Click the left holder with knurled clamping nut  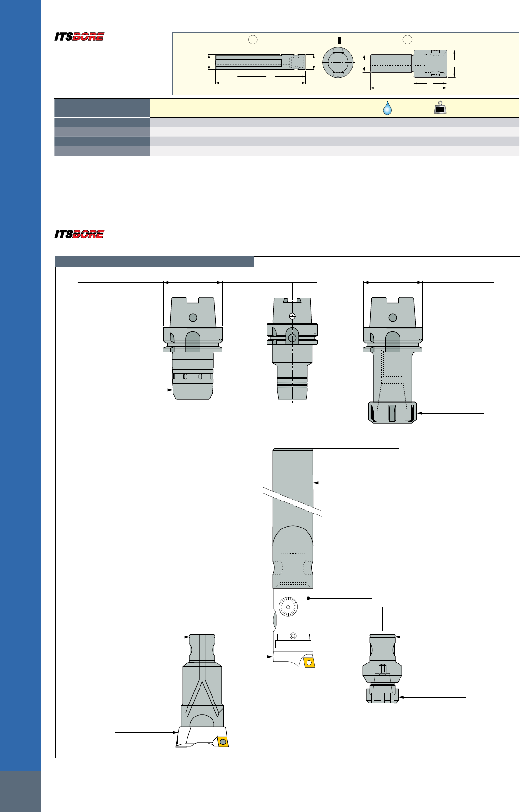pos(193,348)
